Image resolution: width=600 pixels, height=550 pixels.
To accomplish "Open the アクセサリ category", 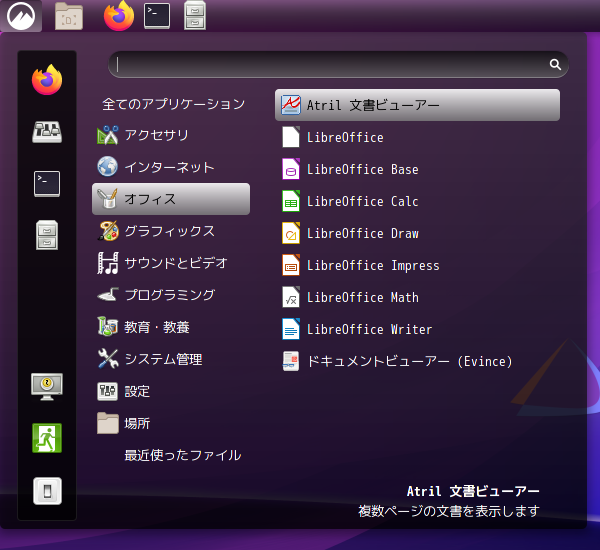I will click(171, 135).
